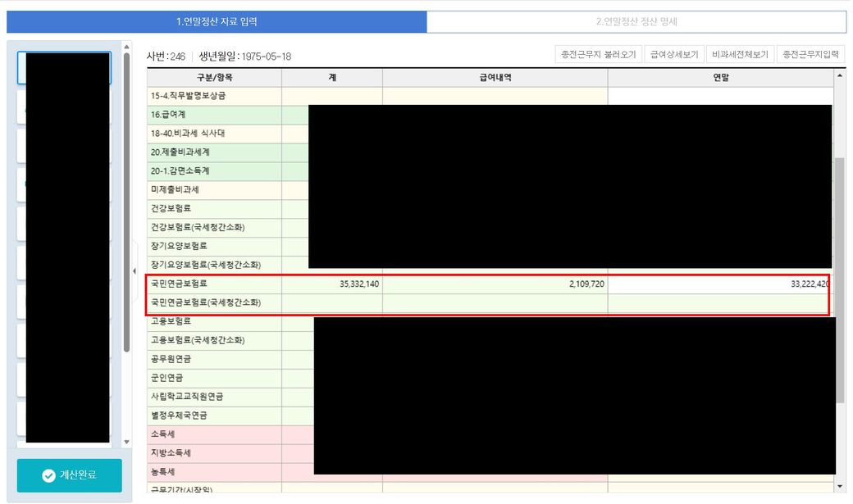Click the 종전근무지입력 button
This screenshot has height=504, width=853.
(x=810, y=55)
